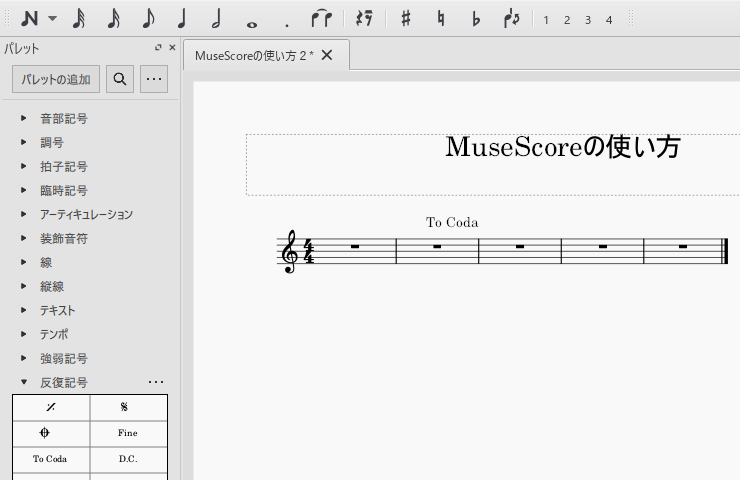Select To Coda in repeats palette
740x480 pixels.
click(x=51, y=459)
